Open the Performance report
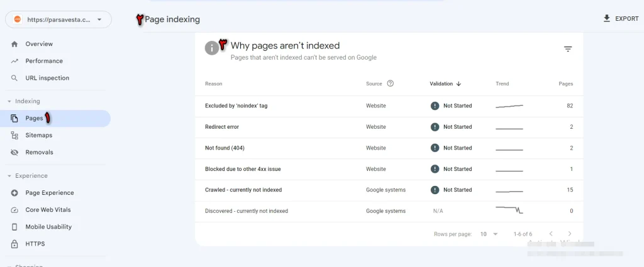644x267 pixels. coord(44,61)
